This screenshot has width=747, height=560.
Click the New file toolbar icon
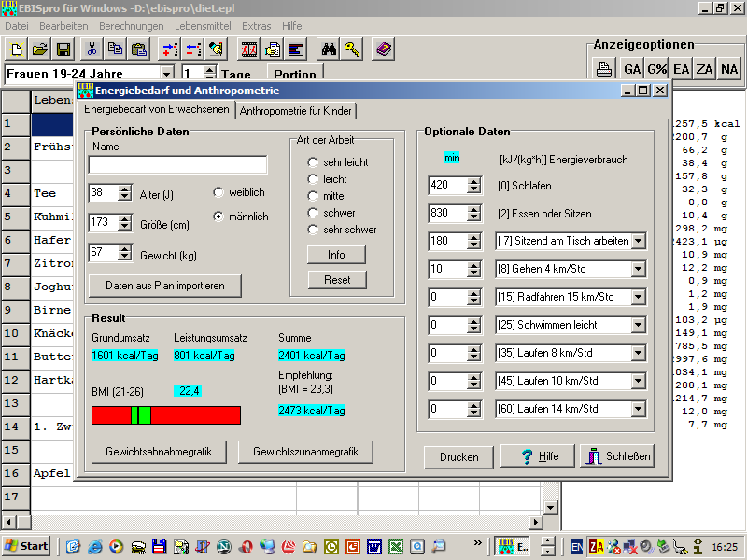tap(17, 49)
